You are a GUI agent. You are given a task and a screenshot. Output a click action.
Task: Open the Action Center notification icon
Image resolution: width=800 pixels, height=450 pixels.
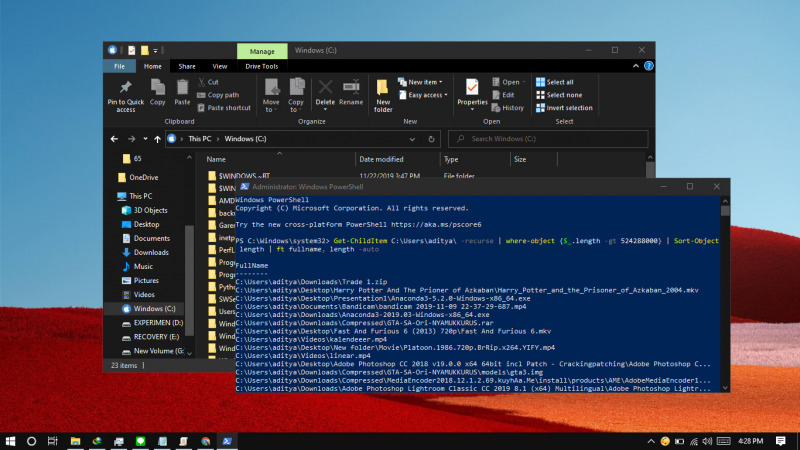tap(780, 441)
